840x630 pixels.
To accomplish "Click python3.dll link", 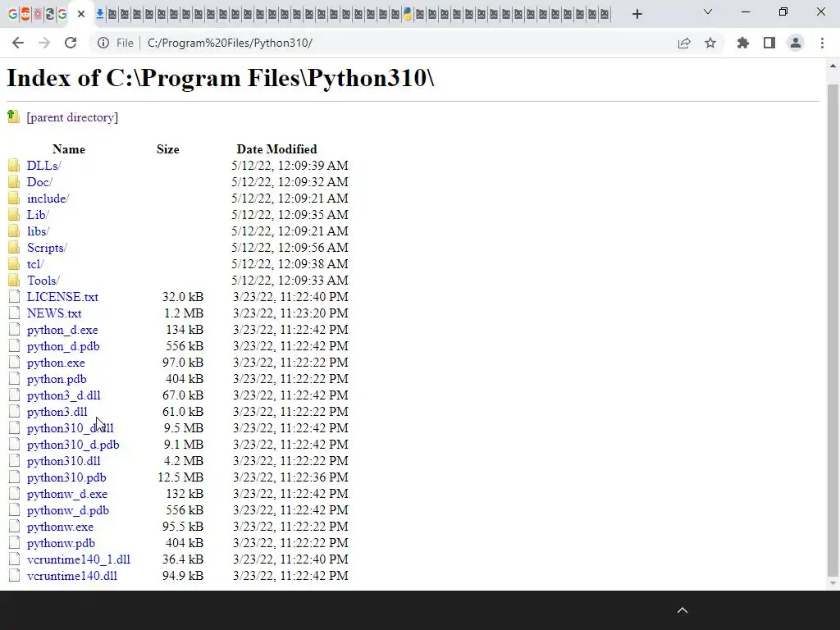I will click(x=57, y=412).
